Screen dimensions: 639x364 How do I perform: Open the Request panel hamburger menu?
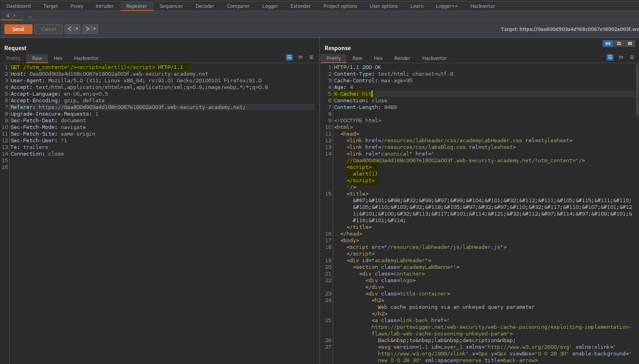tap(311, 57)
